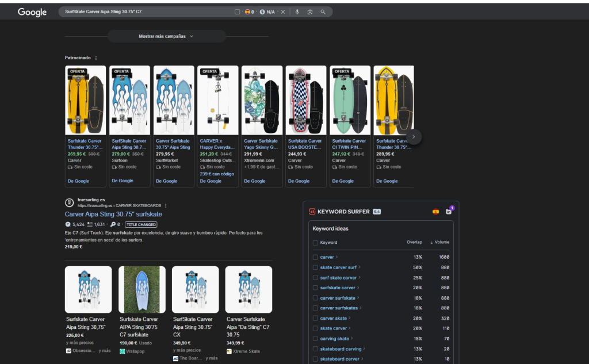The height and width of the screenshot is (364, 589).
Task: Click the three-dot menu next to Patrocinado
Action: pos(96,58)
